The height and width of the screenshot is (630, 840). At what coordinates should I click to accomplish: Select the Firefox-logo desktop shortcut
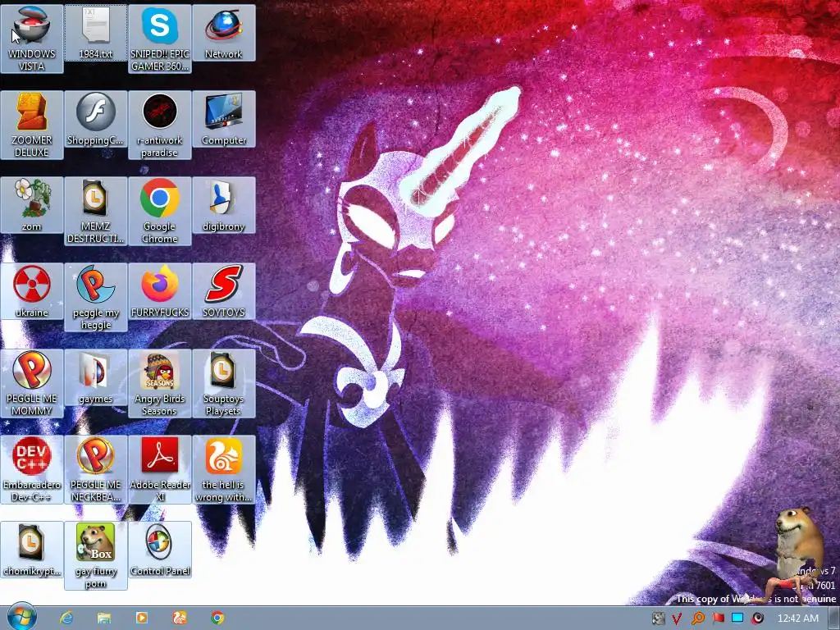coord(160,291)
